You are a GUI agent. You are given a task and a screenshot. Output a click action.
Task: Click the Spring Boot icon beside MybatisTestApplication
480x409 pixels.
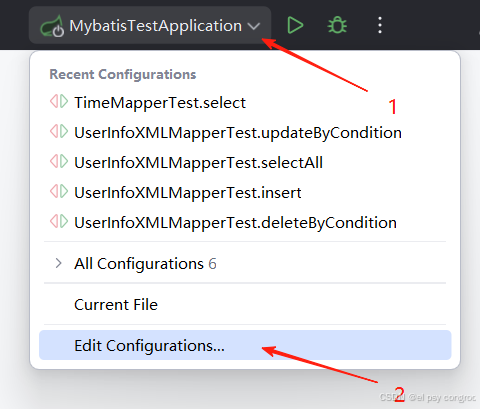pyautogui.click(x=52, y=26)
